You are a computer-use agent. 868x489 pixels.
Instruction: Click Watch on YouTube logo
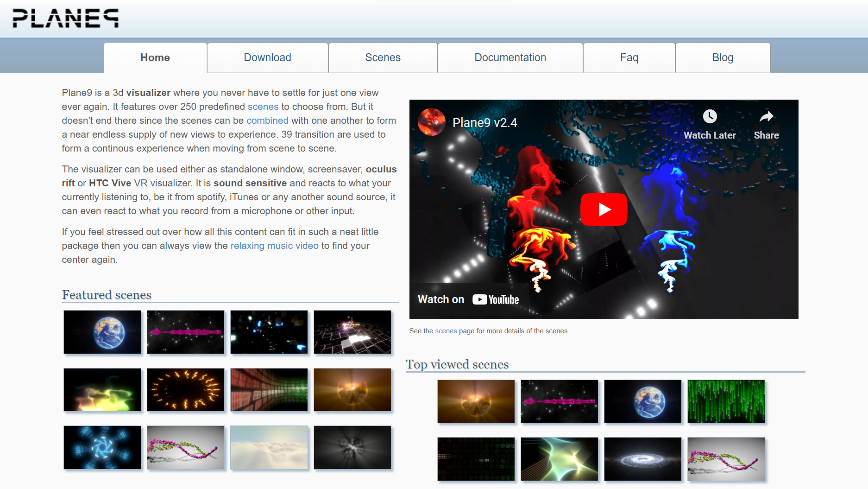496,300
